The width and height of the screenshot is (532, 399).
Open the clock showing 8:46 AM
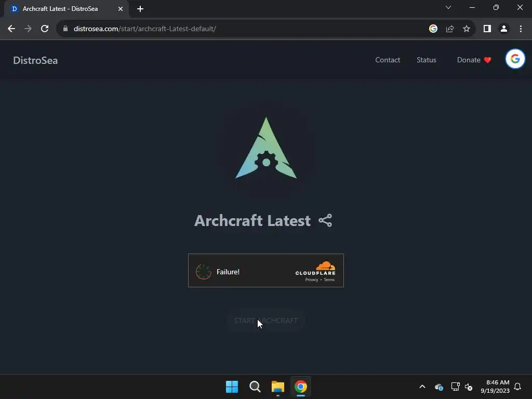coord(495,387)
